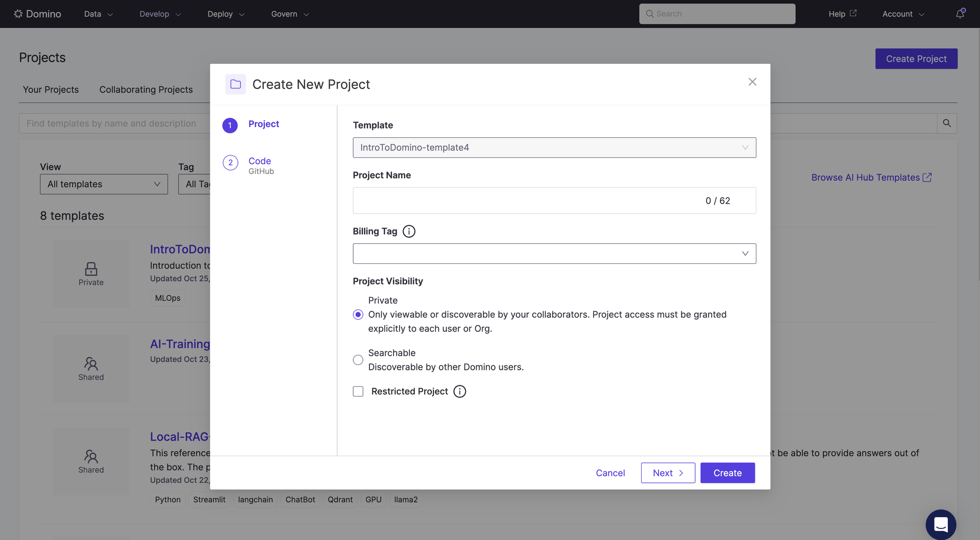Click the Create button in dialog
Screen dimensions: 980x540
727,473
